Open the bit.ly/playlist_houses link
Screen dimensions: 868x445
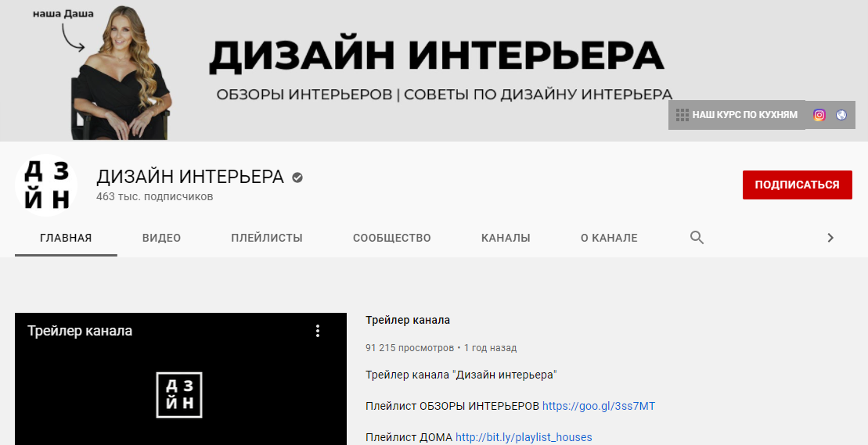524,437
